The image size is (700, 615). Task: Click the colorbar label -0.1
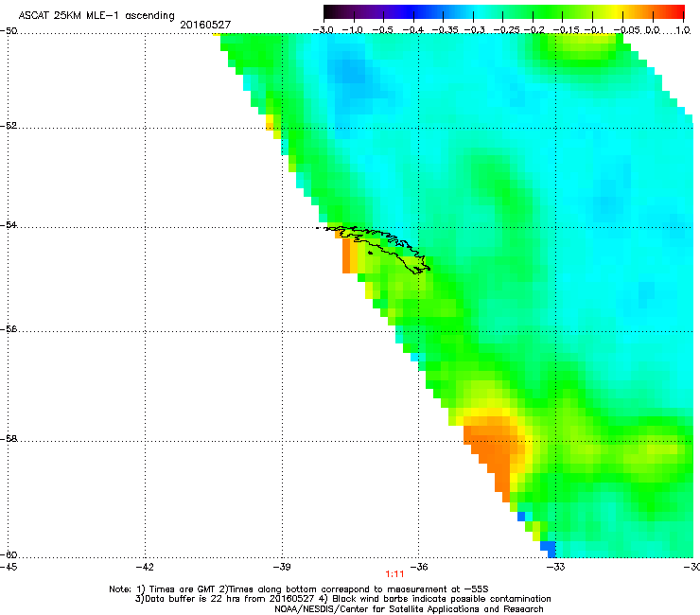pyautogui.click(x=594, y=30)
